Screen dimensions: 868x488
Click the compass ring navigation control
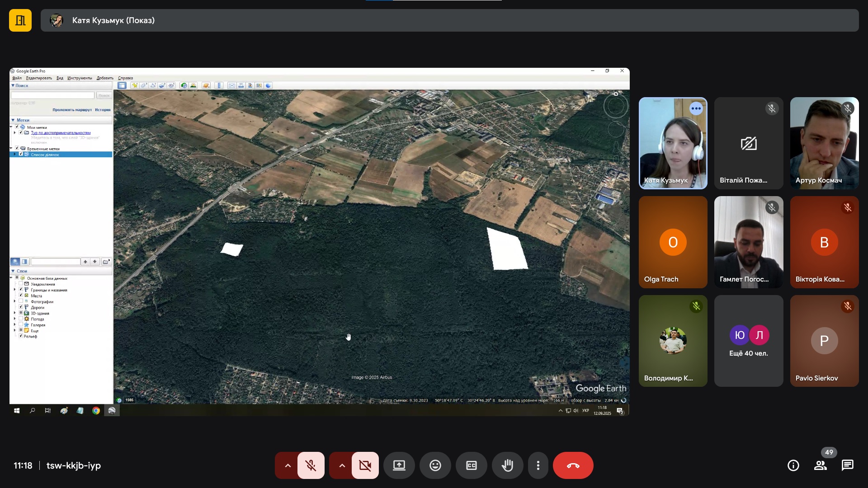(x=616, y=107)
